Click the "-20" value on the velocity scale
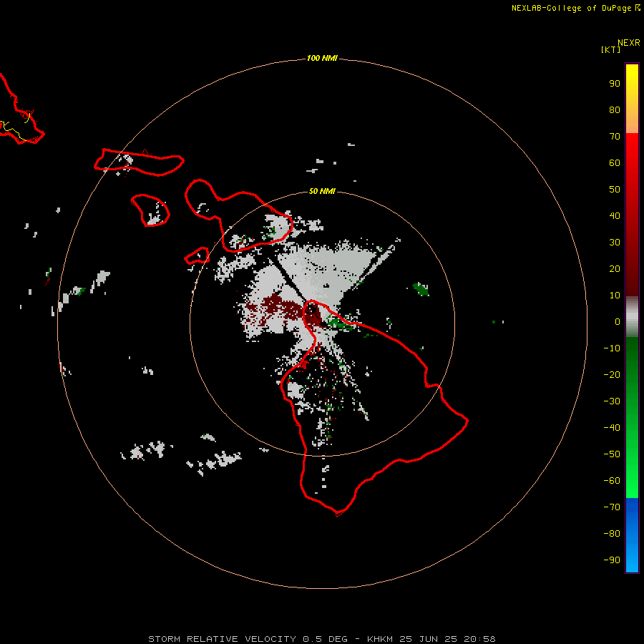 (x=612, y=375)
